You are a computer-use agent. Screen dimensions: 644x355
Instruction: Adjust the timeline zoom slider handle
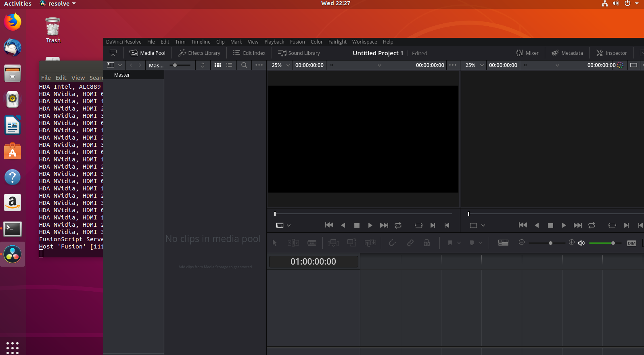(x=550, y=243)
